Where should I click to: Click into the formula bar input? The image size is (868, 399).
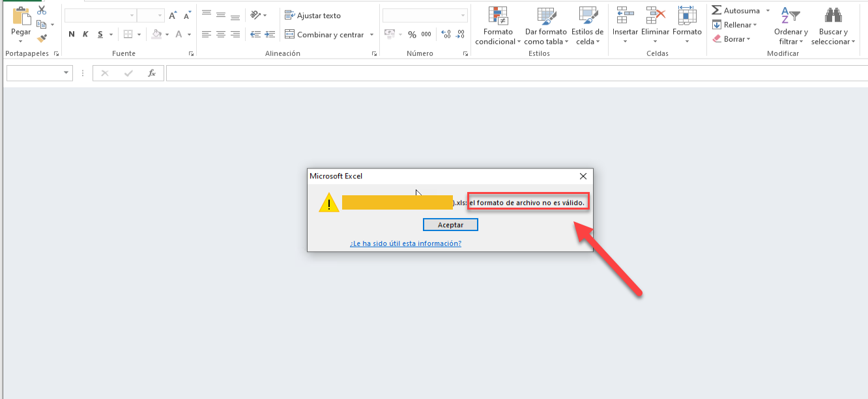[516, 74]
